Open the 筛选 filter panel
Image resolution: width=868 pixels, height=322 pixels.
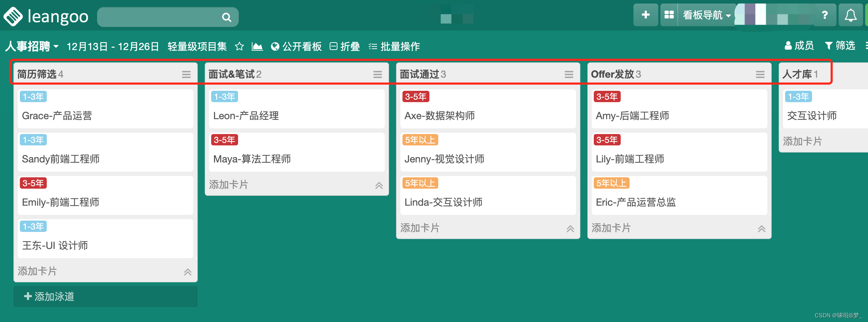pyautogui.click(x=840, y=45)
